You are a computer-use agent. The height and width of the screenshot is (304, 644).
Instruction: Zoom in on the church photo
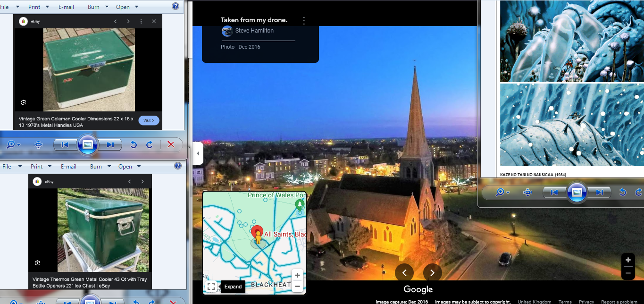point(628,260)
